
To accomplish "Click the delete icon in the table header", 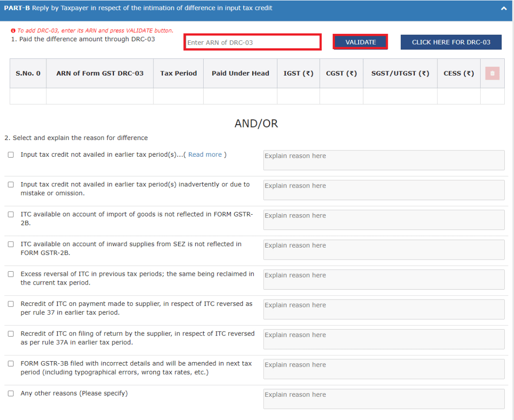I will (492, 73).
